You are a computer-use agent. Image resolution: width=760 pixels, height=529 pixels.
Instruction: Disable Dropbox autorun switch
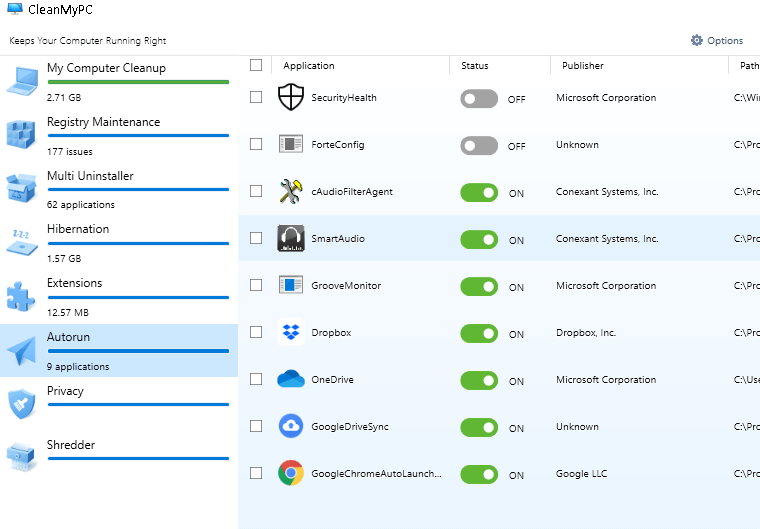tap(479, 334)
